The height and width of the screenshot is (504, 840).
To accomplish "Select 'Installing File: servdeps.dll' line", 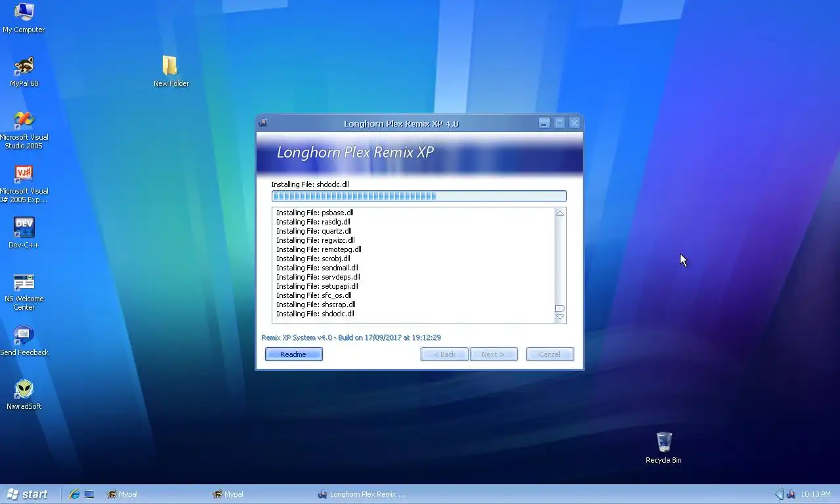I will 318,277.
